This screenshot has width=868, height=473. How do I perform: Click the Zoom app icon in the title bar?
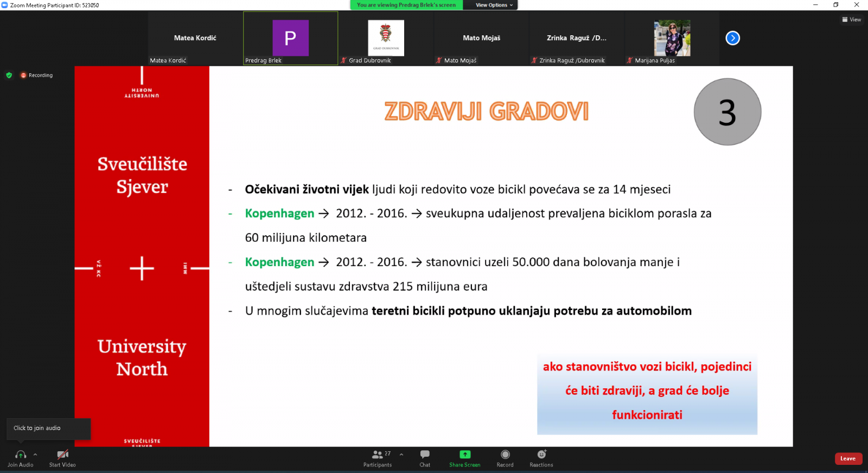[4, 5]
